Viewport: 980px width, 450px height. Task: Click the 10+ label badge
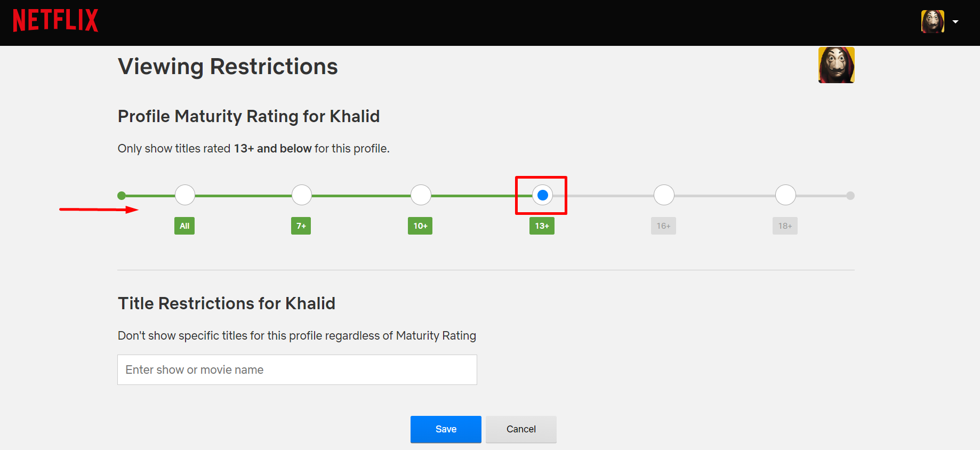coord(420,226)
